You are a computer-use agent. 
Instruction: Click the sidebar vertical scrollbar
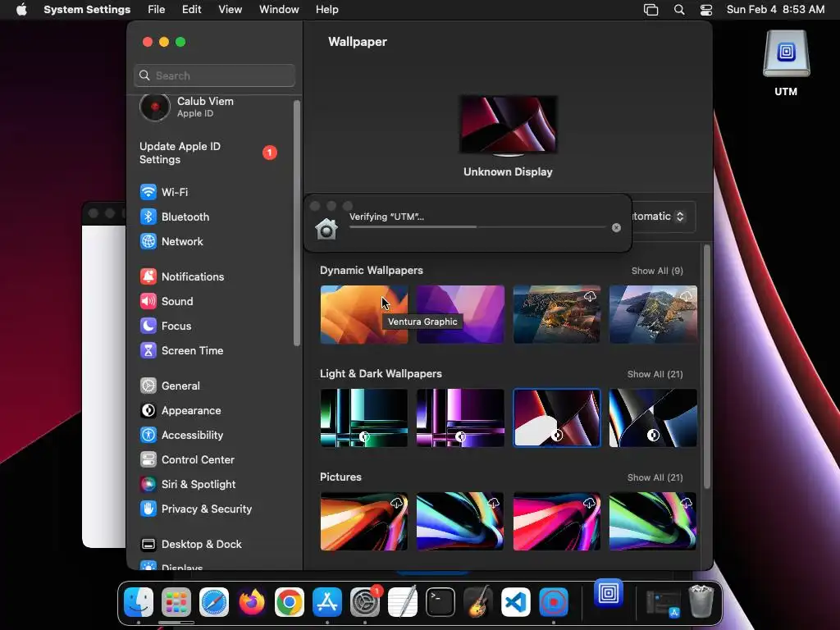point(297,223)
